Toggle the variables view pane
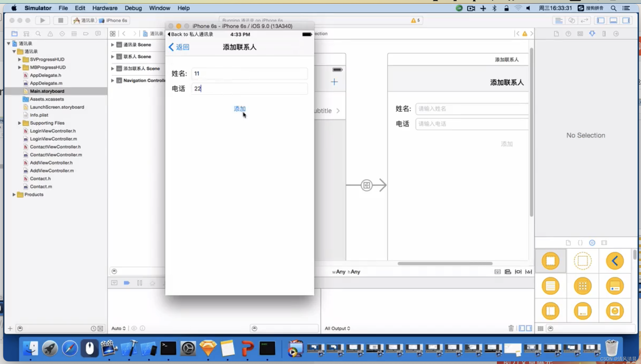 click(x=522, y=328)
